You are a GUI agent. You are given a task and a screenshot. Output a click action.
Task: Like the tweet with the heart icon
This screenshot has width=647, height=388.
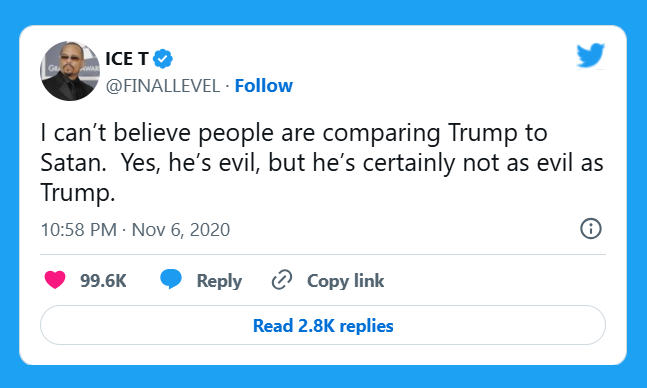point(55,280)
